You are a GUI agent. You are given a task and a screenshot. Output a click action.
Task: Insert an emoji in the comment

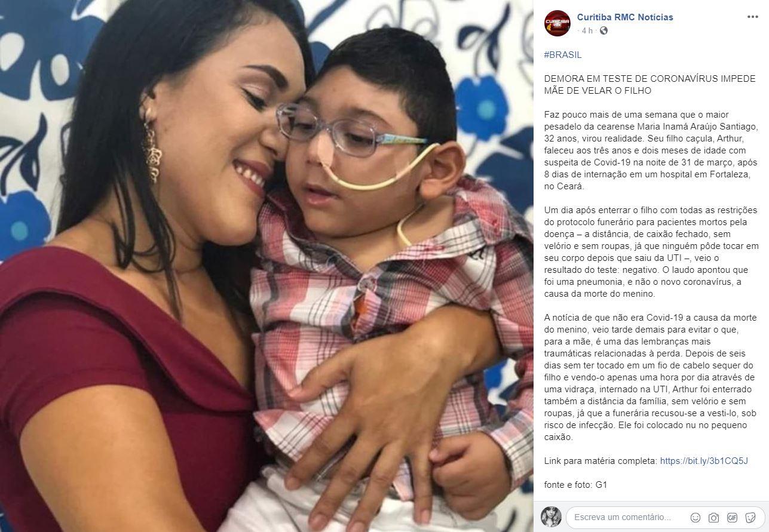click(695, 518)
